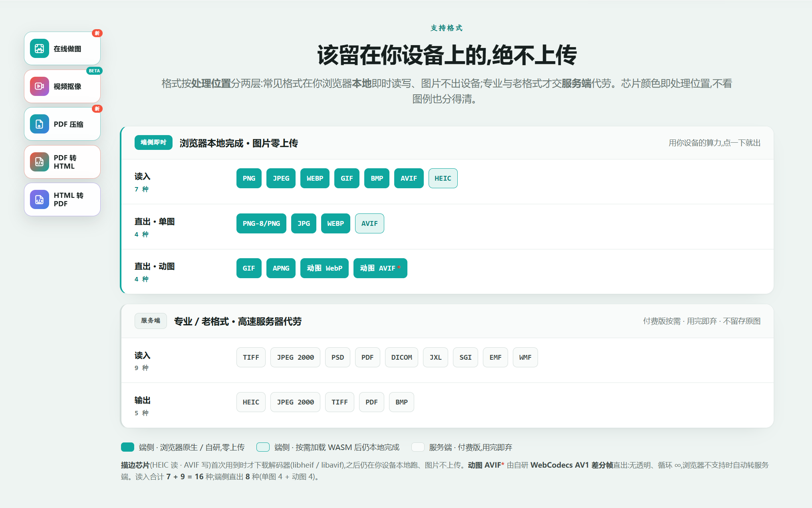Screen dimensions: 812x508
Task: Click the 端侧即时 tag
Action: tap(153, 143)
